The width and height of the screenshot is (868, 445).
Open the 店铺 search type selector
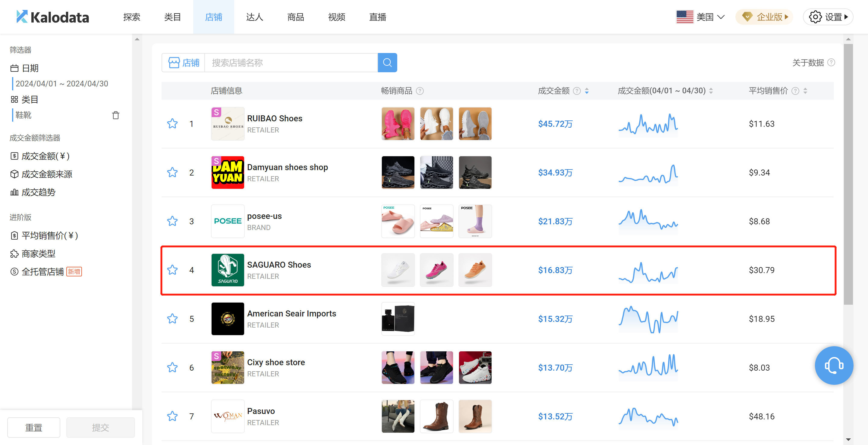[184, 63]
